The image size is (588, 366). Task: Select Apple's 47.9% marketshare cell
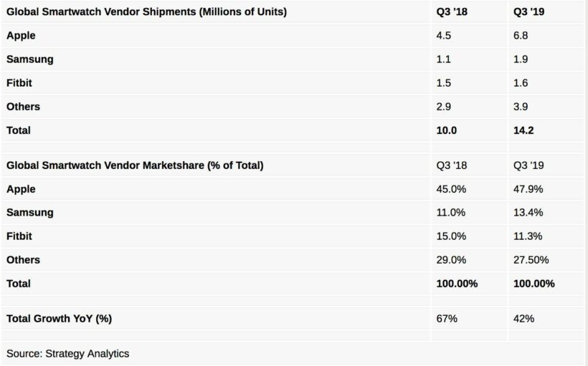(528, 189)
